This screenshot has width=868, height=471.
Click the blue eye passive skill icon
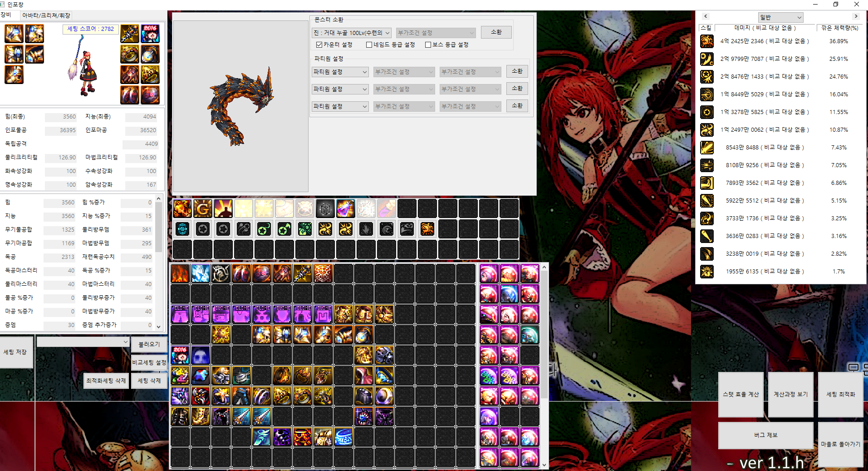click(x=182, y=229)
